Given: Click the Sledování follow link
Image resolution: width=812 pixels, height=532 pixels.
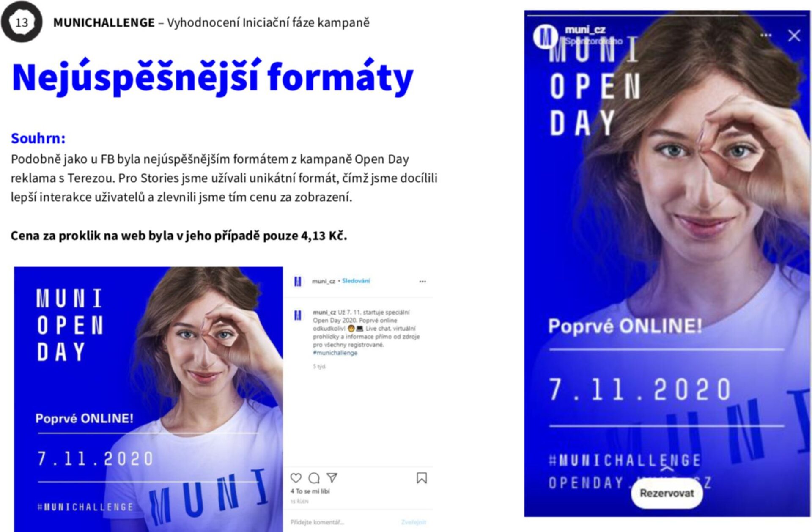Looking at the screenshot, I should tap(356, 281).
